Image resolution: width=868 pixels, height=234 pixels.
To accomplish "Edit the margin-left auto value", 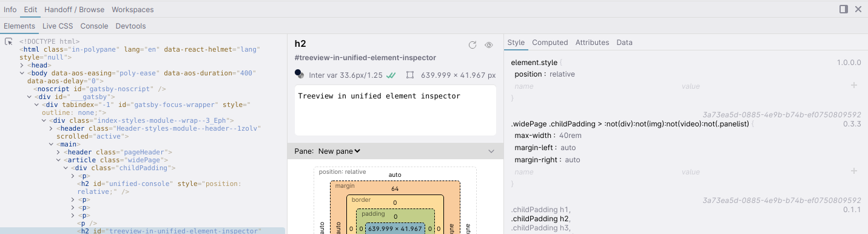I will [568, 148].
